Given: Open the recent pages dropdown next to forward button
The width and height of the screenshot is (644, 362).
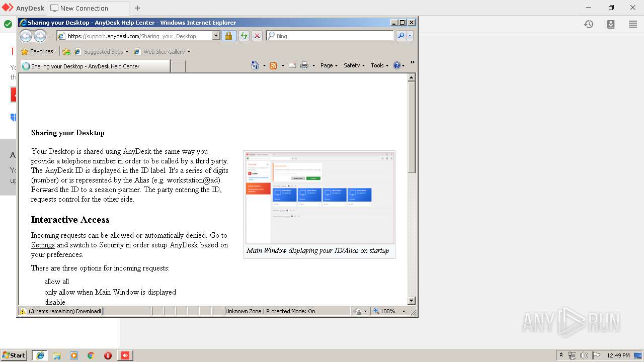Looking at the screenshot, I should [x=51, y=36].
